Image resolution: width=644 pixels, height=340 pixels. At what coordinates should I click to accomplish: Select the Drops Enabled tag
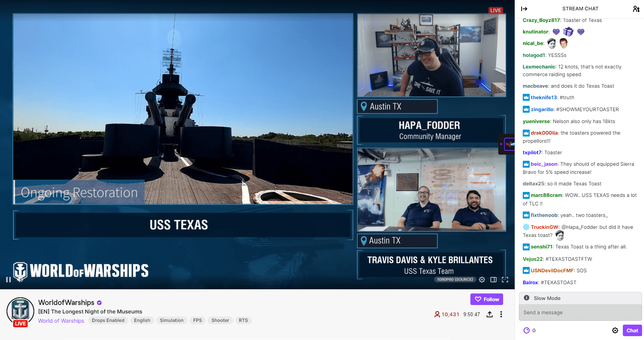[108, 320]
